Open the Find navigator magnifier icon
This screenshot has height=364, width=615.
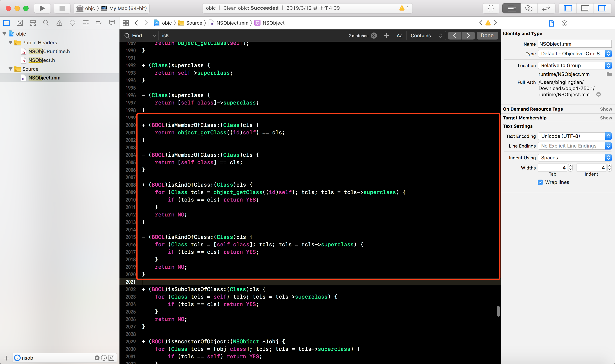46,23
